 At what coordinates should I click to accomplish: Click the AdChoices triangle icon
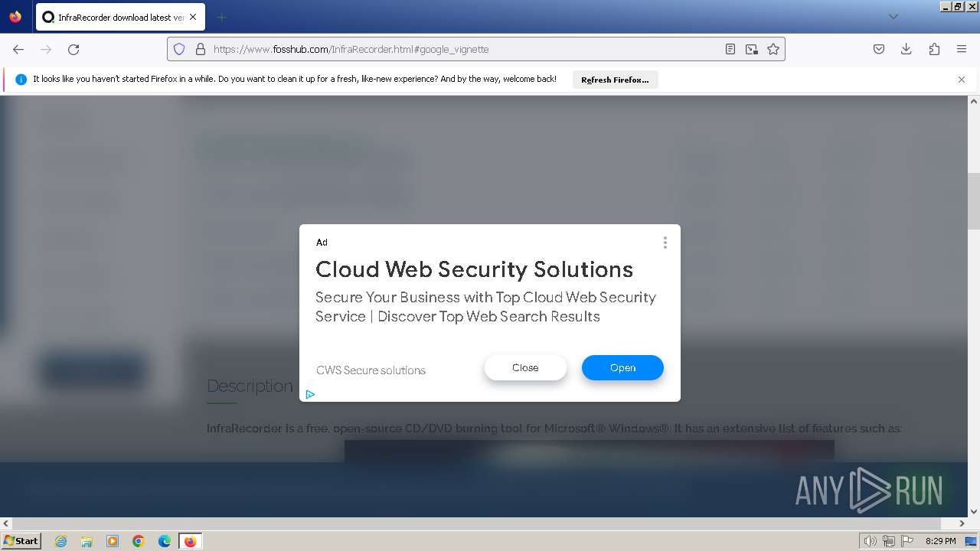click(310, 395)
